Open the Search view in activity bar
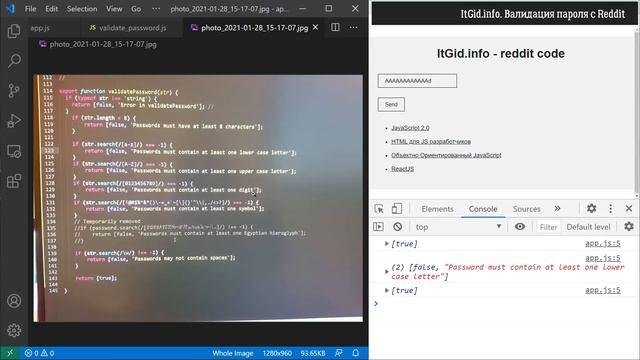Viewport: 640px width, 360px height. 14,61
